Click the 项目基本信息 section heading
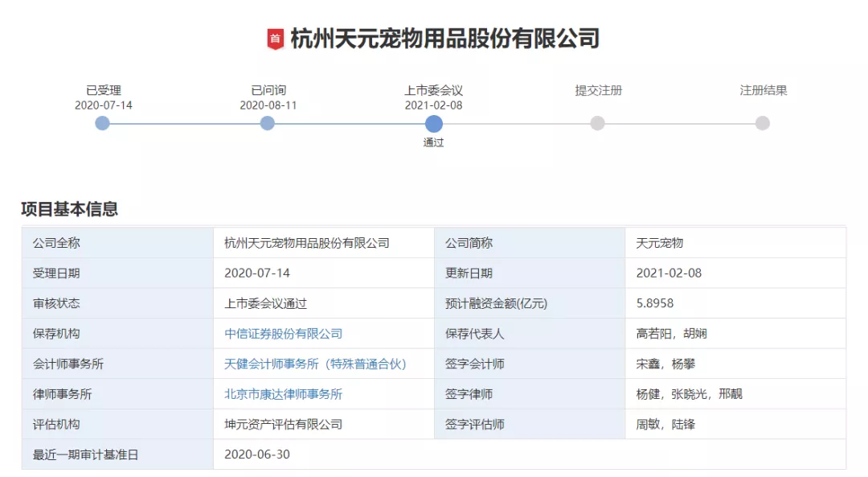 (x=70, y=209)
